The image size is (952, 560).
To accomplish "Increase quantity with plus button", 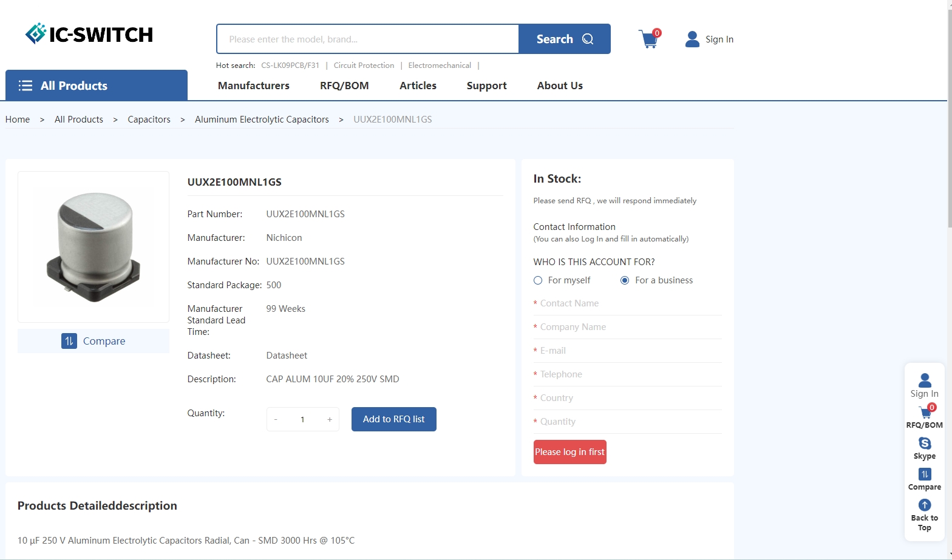I will [330, 419].
